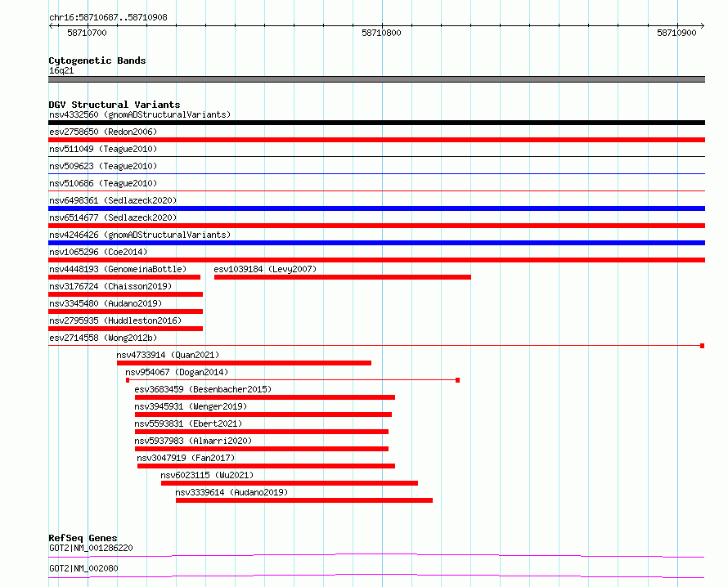Viewport: 728px width, 587px height.
Task: Click the red bar under nsv6023115 (Wu2021)
Action: click(x=290, y=483)
